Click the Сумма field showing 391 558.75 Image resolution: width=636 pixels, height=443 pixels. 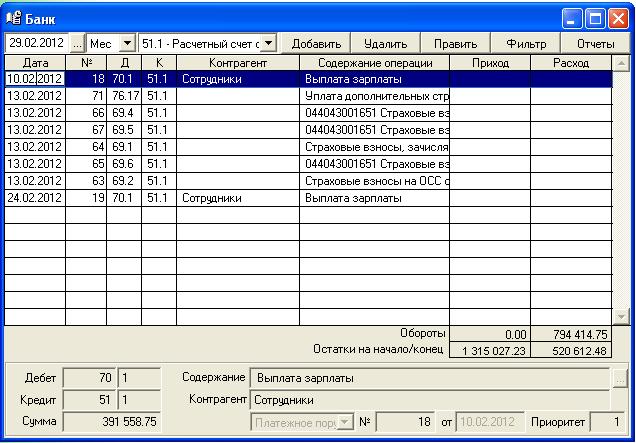point(111,423)
